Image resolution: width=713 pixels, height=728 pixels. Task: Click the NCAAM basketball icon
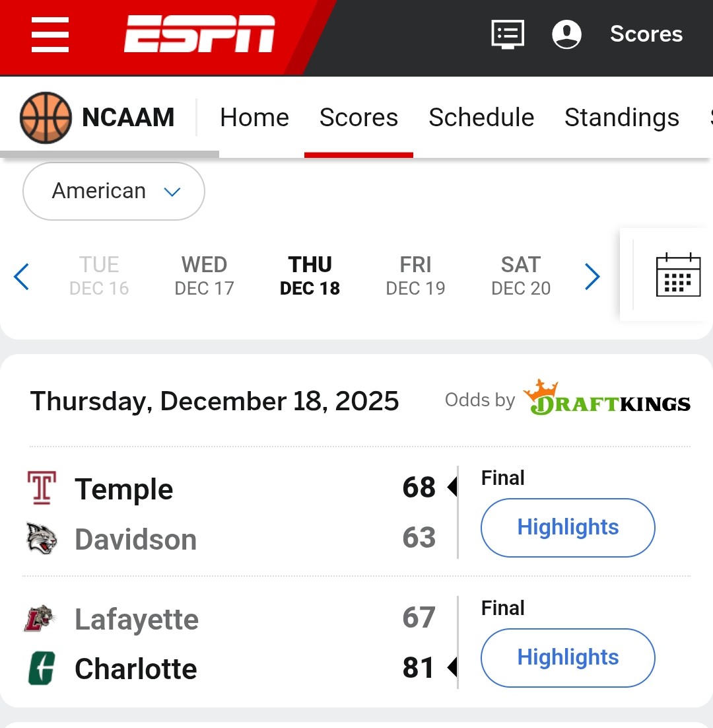[46, 118]
